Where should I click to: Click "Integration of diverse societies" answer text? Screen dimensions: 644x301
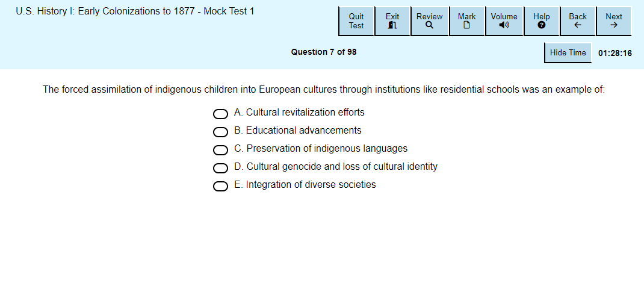coord(311,185)
